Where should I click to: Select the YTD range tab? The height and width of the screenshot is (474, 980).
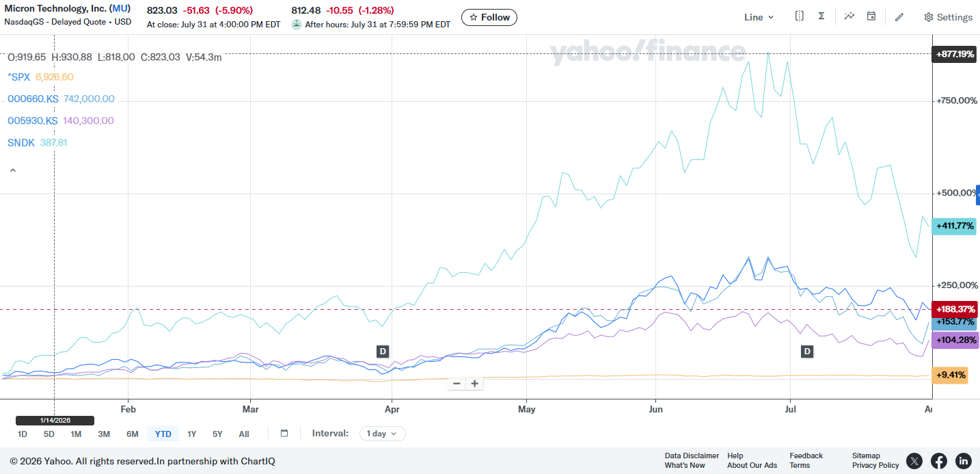click(x=163, y=434)
